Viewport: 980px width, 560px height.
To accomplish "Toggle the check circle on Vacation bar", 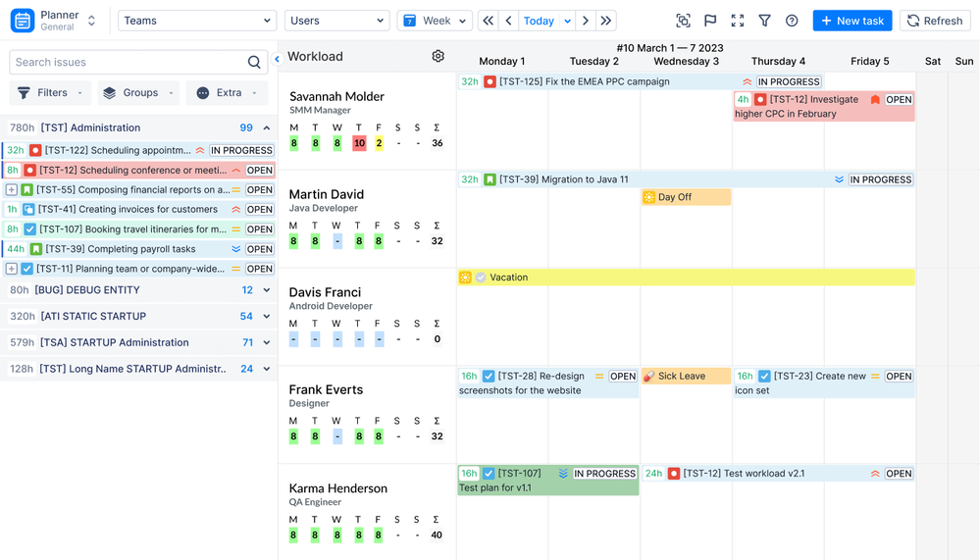I will pyautogui.click(x=481, y=278).
